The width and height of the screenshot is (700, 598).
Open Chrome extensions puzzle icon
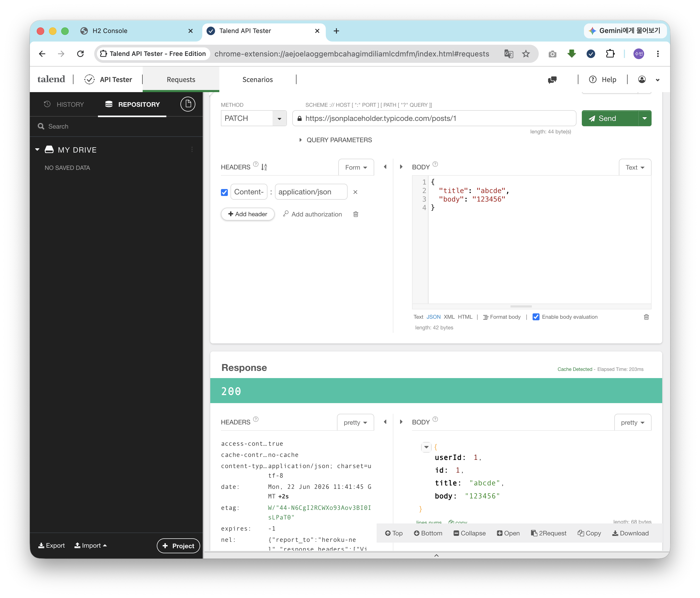tap(610, 54)
